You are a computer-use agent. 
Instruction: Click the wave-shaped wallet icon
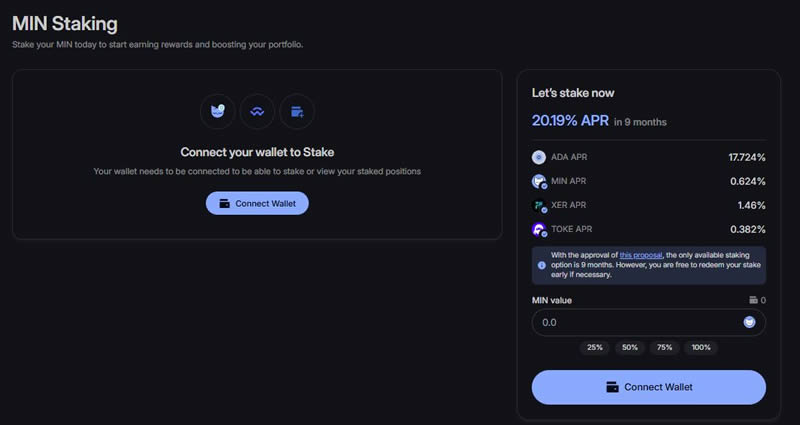coord(257,111)
